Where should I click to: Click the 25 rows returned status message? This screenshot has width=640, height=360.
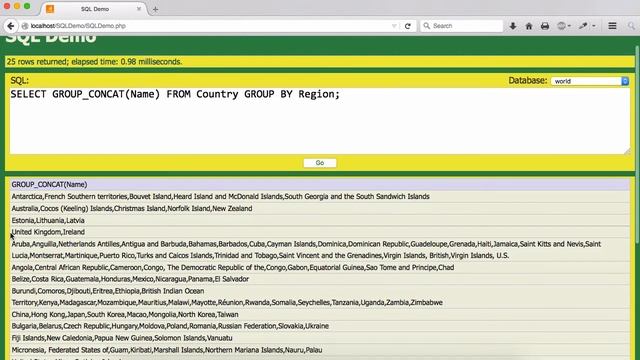(x=94, y=62)
